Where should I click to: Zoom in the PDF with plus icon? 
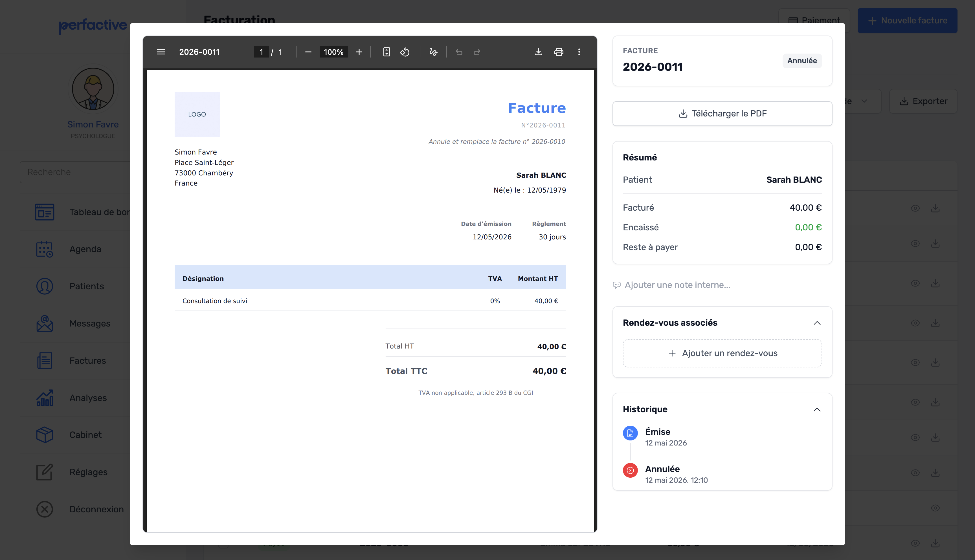pyautogui.click(x=359, y=52)
